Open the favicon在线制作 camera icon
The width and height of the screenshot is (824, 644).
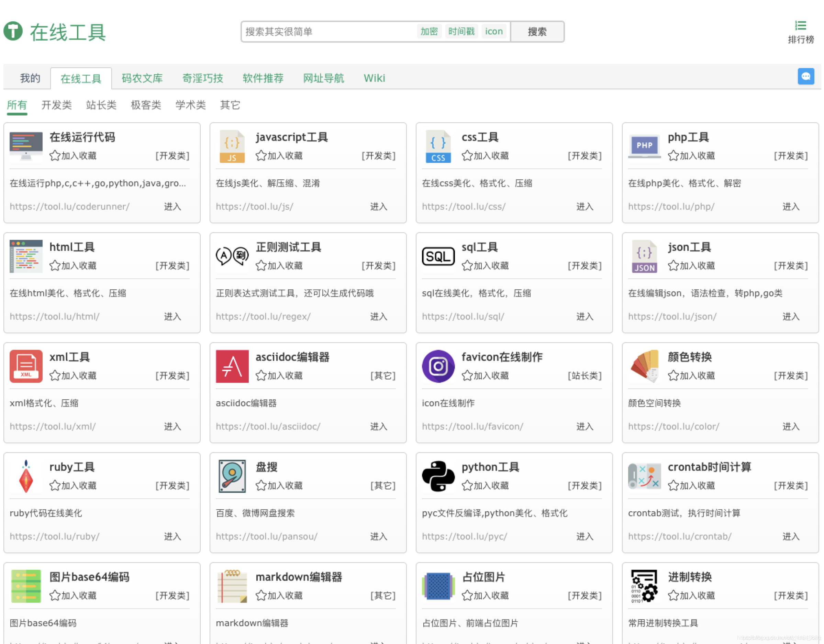click(438, 366)
